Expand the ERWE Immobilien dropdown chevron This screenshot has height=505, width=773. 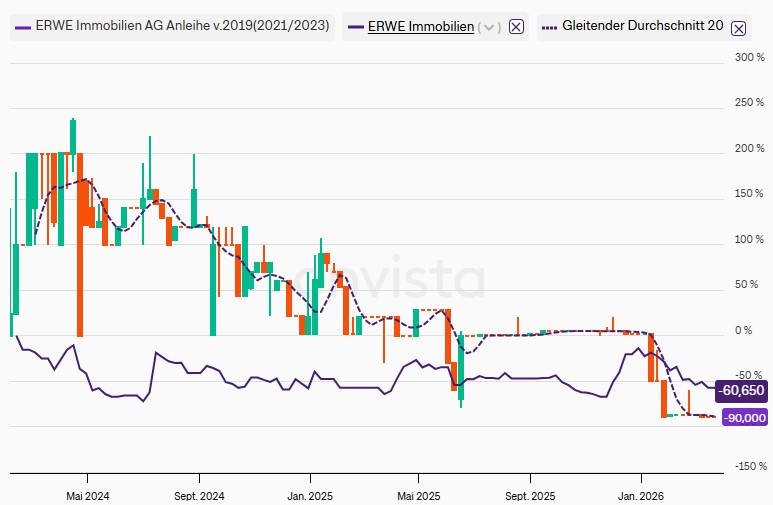click(x=489, y=27)
